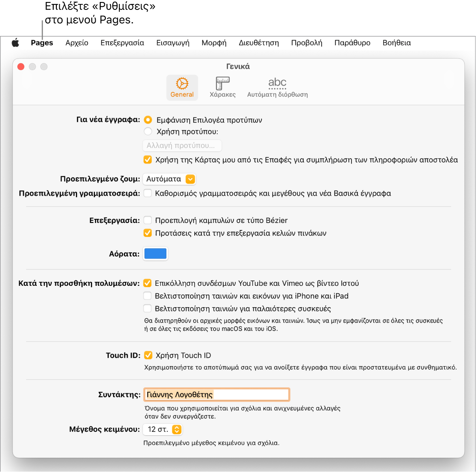Open the Διευθέτηση menu
This screenshot has height=472, width=476.
(259, 43)
